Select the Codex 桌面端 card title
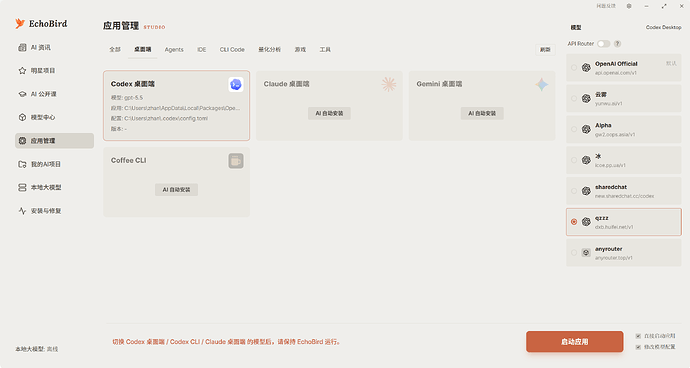Viewport: 690px width, 368px height. point(132,84)
